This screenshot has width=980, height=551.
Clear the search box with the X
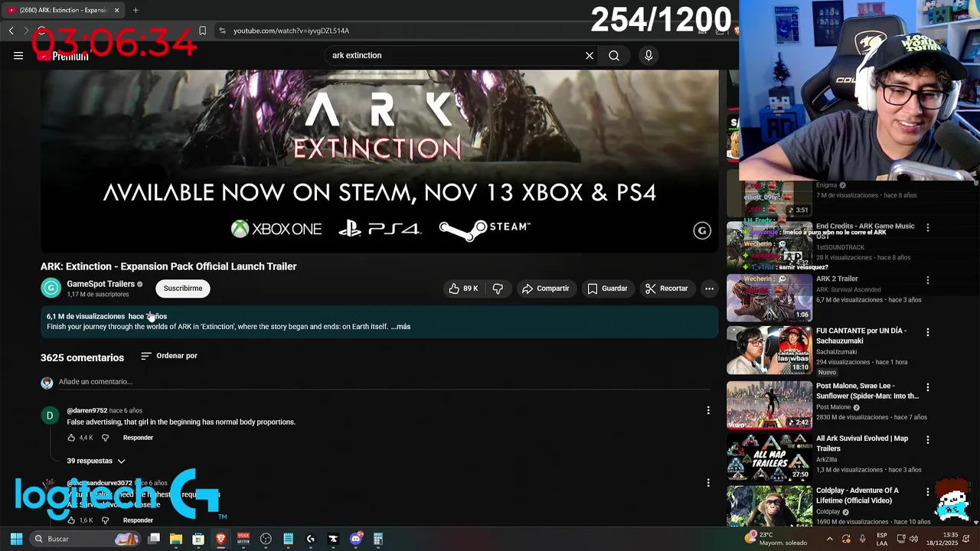590,55
